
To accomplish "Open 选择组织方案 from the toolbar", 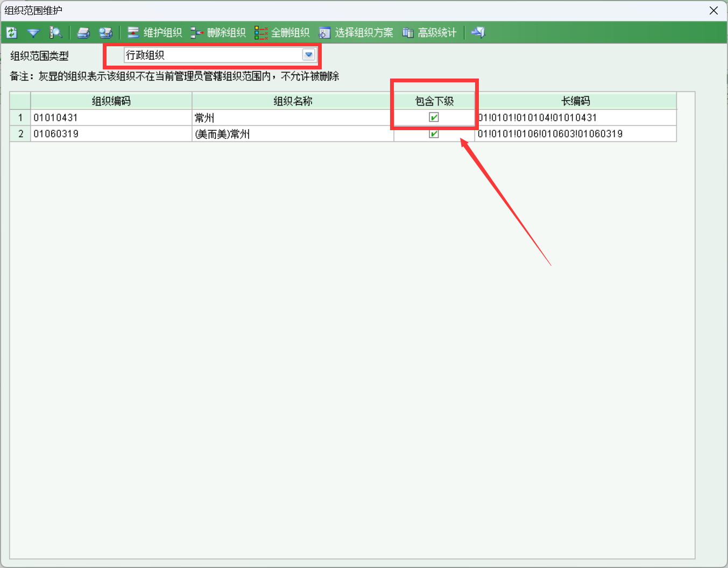I will pos(356,33).
